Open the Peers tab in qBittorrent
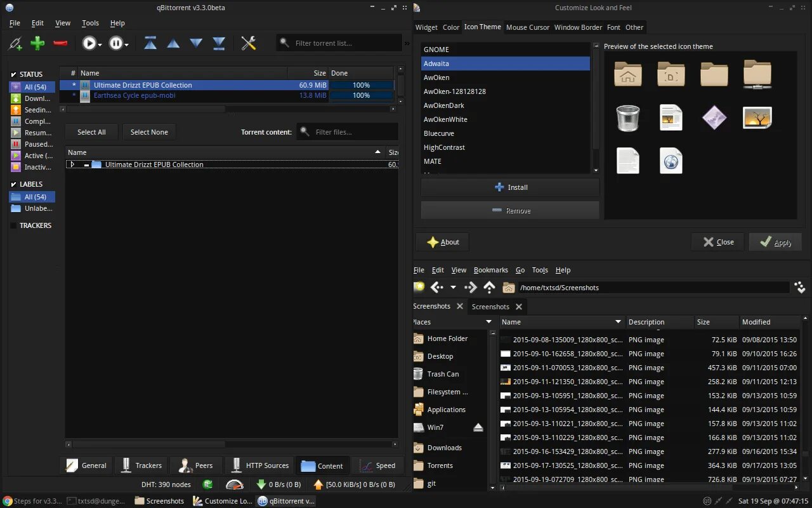 pyautogui.click(x=196, y=465)
